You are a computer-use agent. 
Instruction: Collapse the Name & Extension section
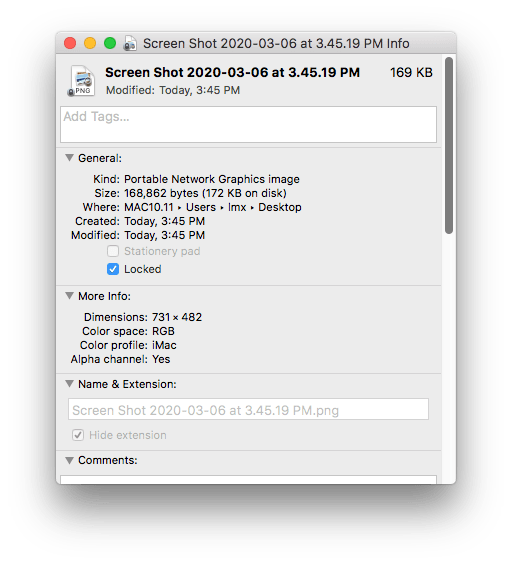69,384
